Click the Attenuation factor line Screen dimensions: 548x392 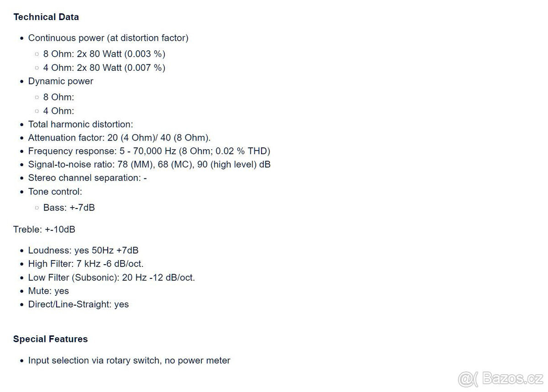click(x=119, y=137)
